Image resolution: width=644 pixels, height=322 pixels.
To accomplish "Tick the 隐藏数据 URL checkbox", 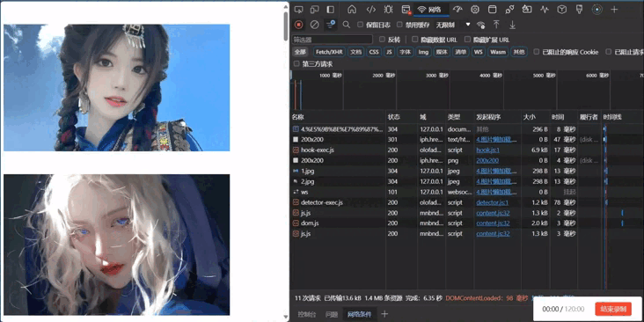I will tap(415, 40).
